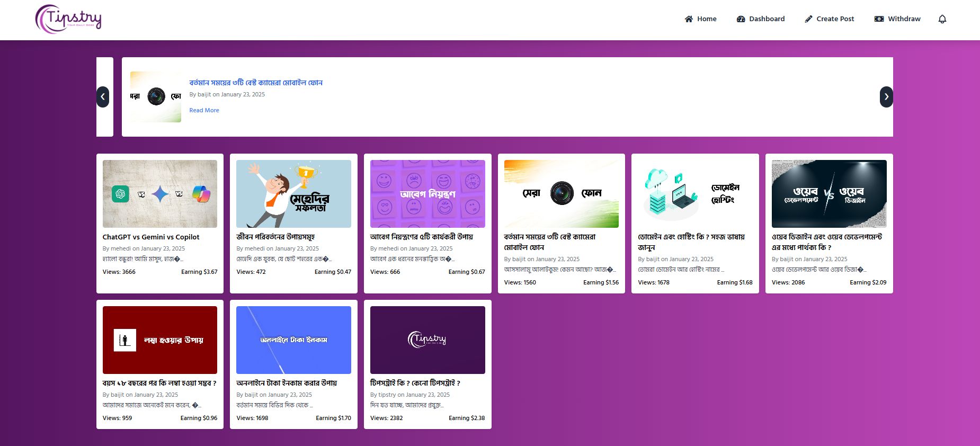Click the Create Post pencil icon
The height and width of the screenshot is (446, 980).
pos(808,19)
